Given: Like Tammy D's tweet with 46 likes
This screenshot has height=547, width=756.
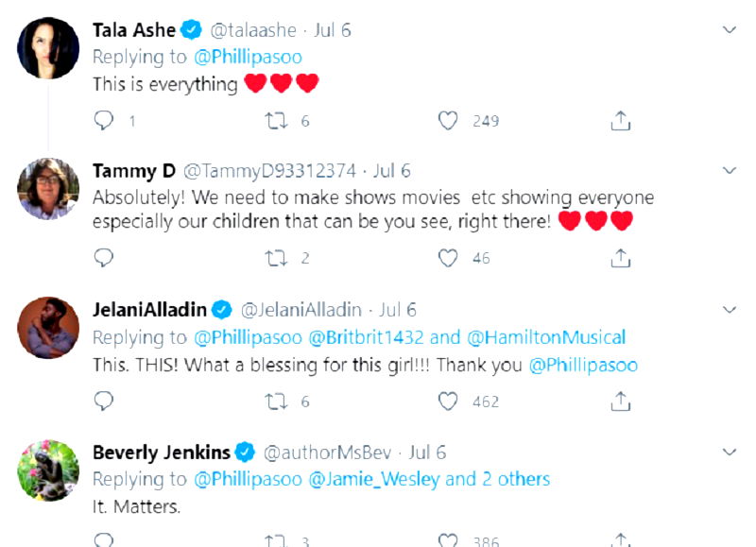Looking at the screenshot, I should coord(449,257).
